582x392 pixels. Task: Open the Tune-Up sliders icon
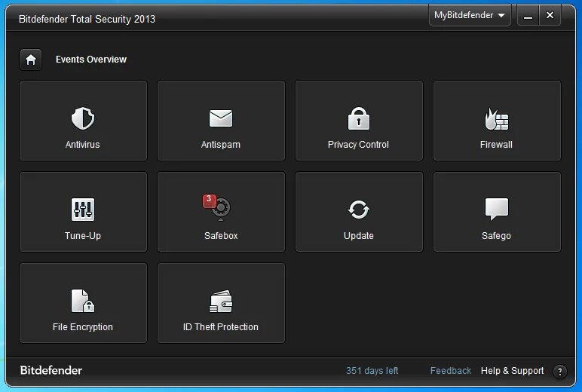coord(83,210)
